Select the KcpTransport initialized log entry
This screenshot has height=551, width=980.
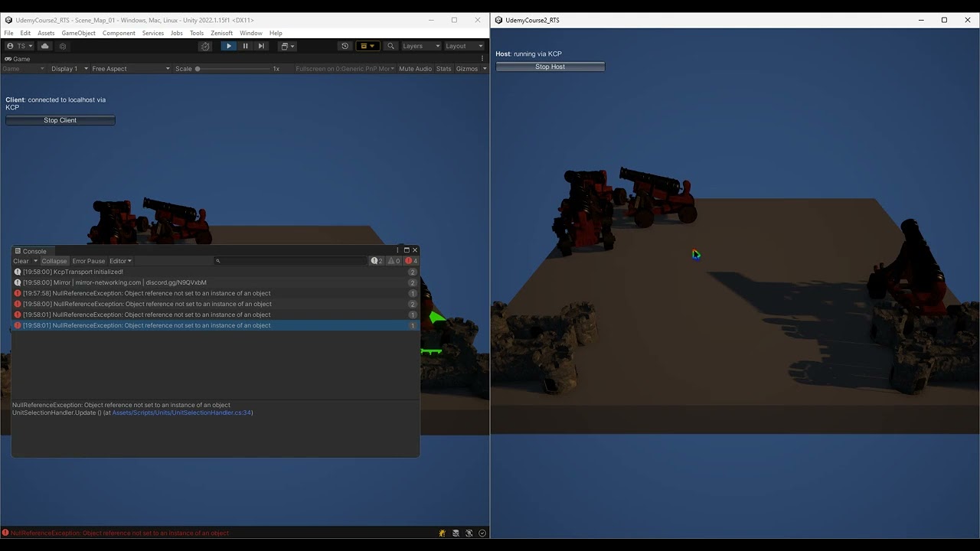point(215,272)
